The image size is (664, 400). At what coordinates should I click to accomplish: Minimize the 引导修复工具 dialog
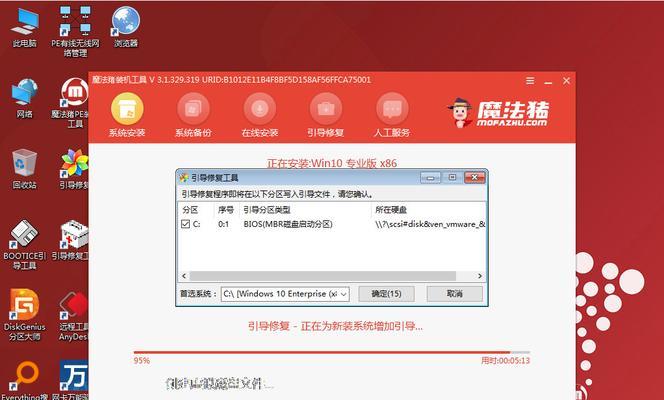pyautogui.click(x=430, y=177)
